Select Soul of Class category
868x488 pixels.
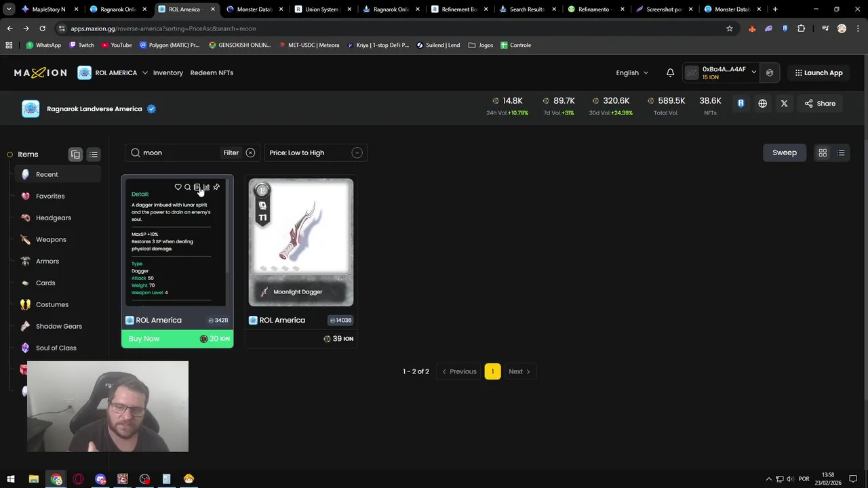pos(57,348)
